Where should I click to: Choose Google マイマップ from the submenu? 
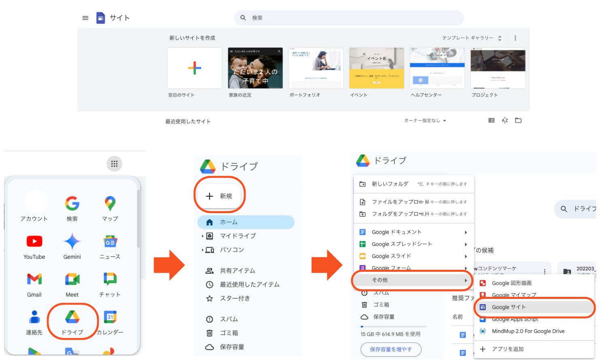[x=534, y=295]
